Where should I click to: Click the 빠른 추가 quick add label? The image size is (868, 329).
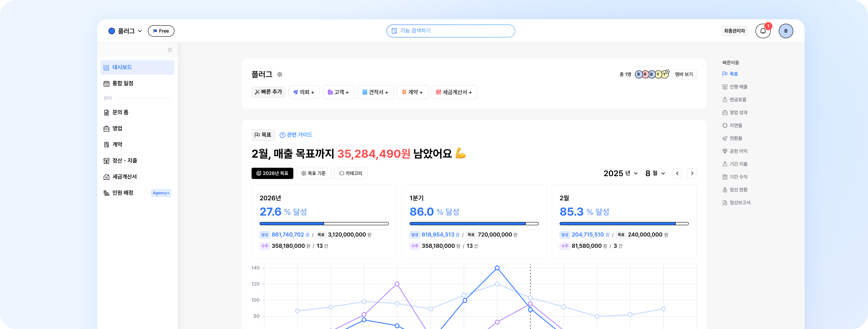tap(268, 92)
